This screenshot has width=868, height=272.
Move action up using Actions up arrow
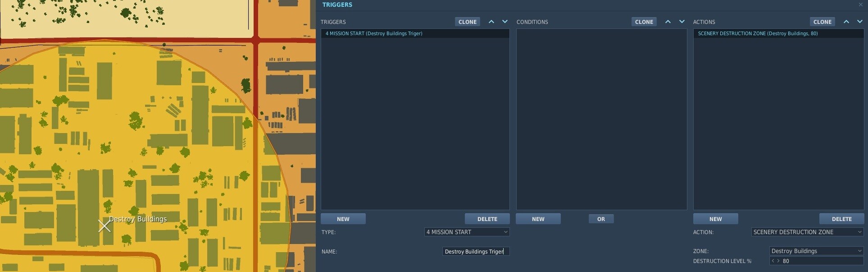(x=846, y=22)
